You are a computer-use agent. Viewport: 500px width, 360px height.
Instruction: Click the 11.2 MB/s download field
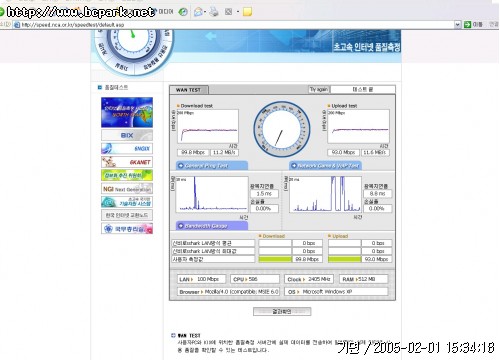[x=224, y=152]
